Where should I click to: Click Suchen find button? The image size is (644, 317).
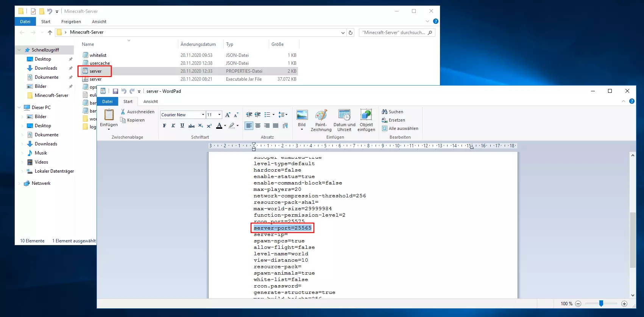pyautogui.click(x=393, y=112)
